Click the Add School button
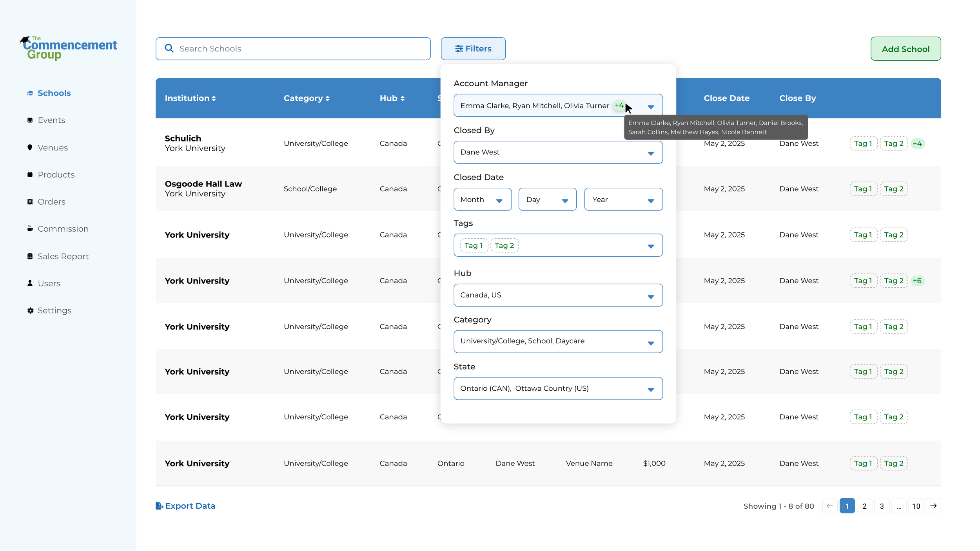The image size is (980, 551). 905,49
